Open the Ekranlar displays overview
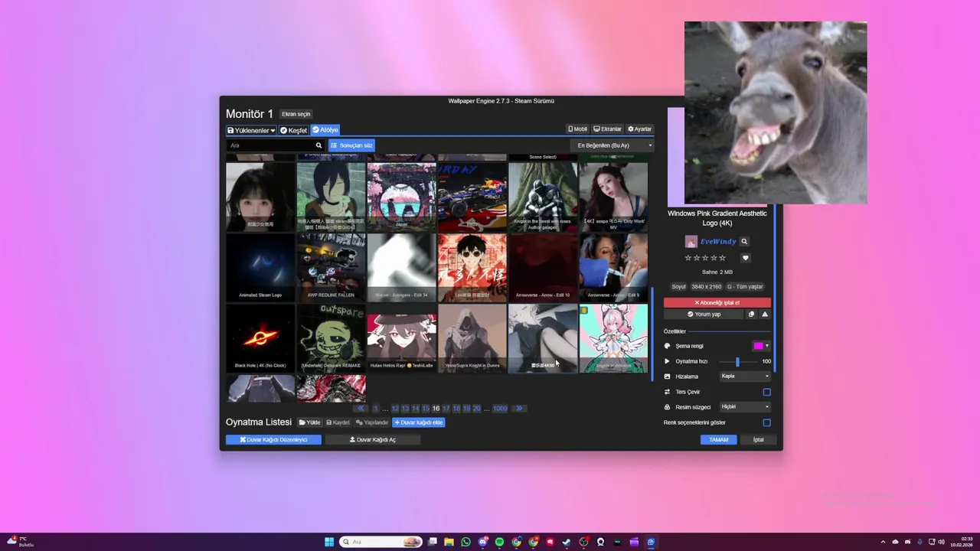This screenshot has width=980, height=551. [608, 129]
